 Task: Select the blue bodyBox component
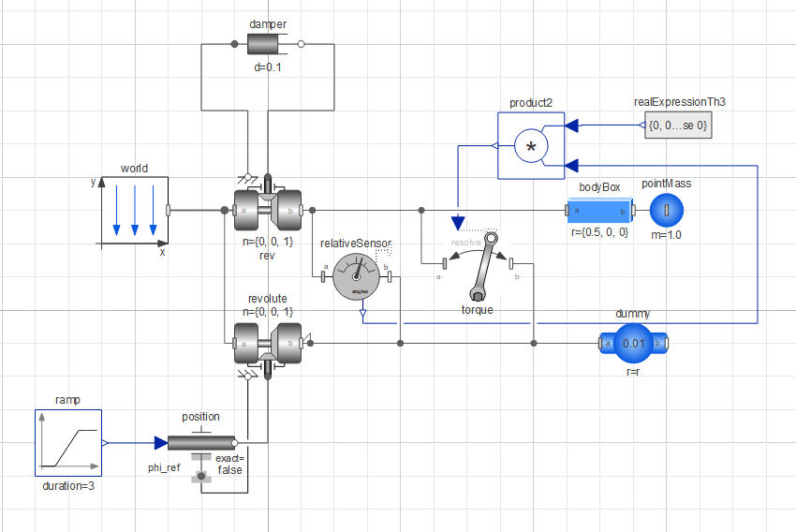(x=599, y=210)
